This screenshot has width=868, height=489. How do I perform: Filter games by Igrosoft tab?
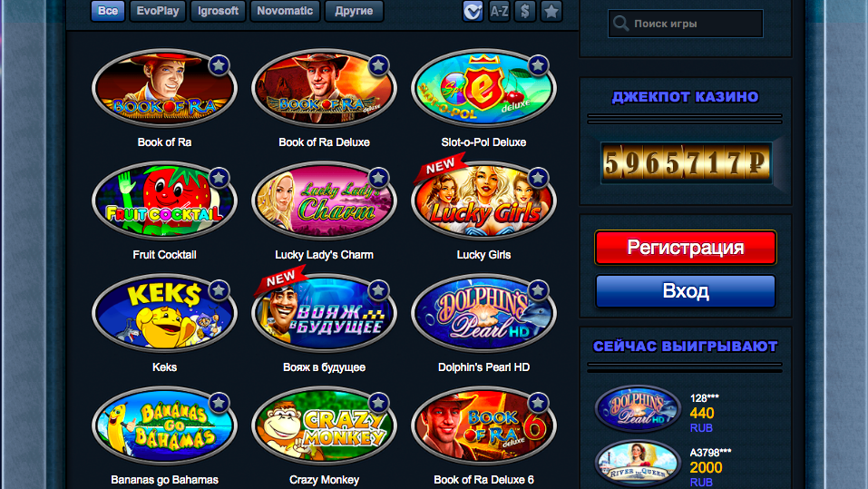pos(218,11)
